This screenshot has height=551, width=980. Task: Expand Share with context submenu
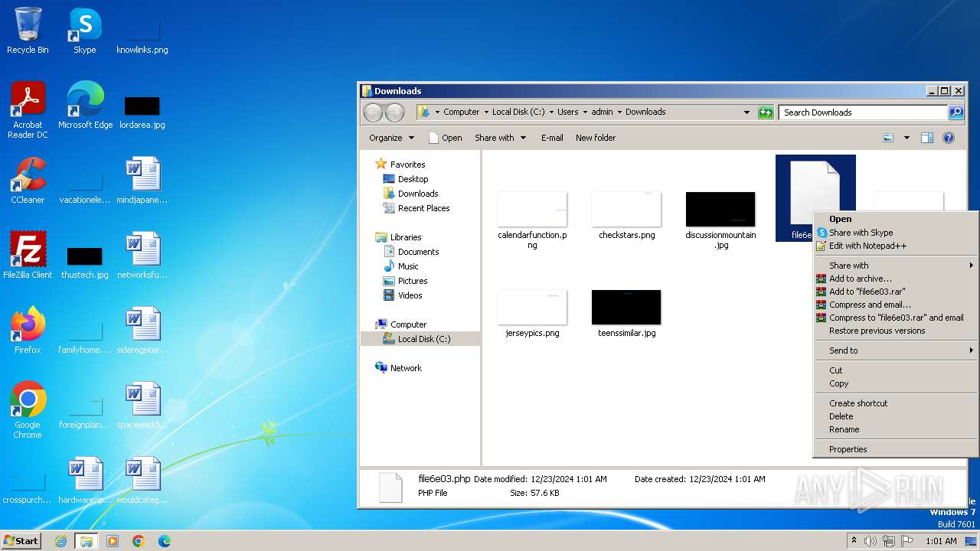(x=895, y=266)
